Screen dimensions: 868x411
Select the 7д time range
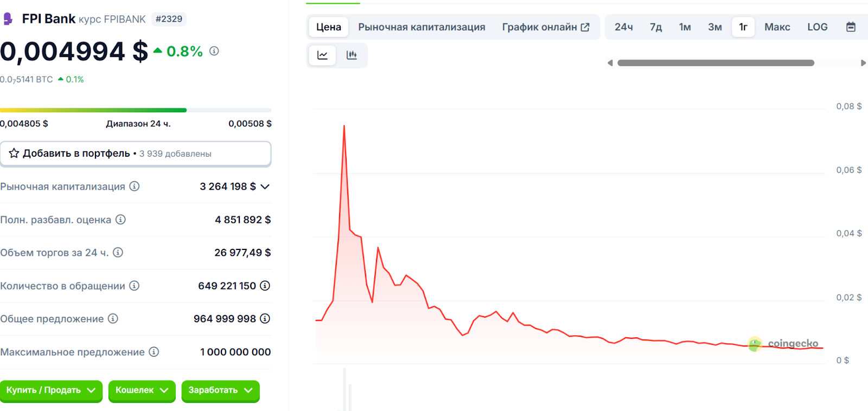pyautogui.click(x=656, y=27)
